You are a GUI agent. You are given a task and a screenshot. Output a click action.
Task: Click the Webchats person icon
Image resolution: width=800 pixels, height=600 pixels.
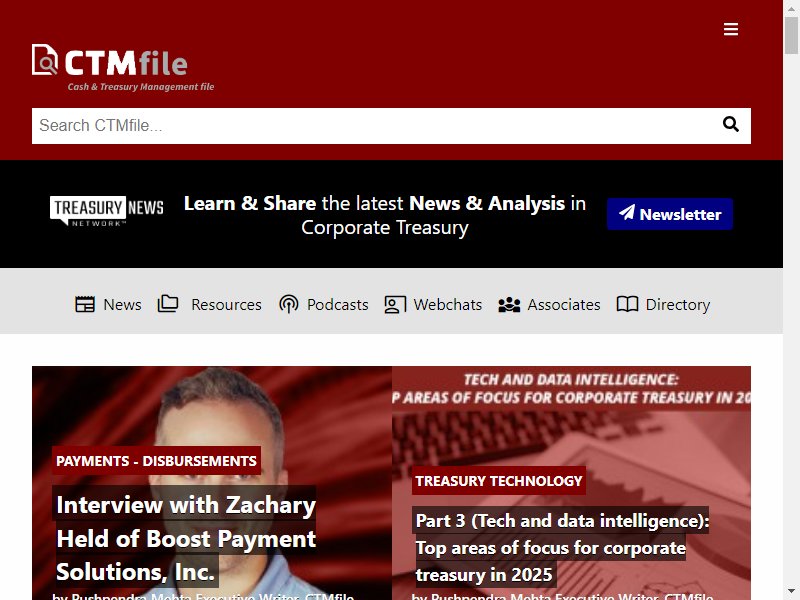[x=395, y=305]
